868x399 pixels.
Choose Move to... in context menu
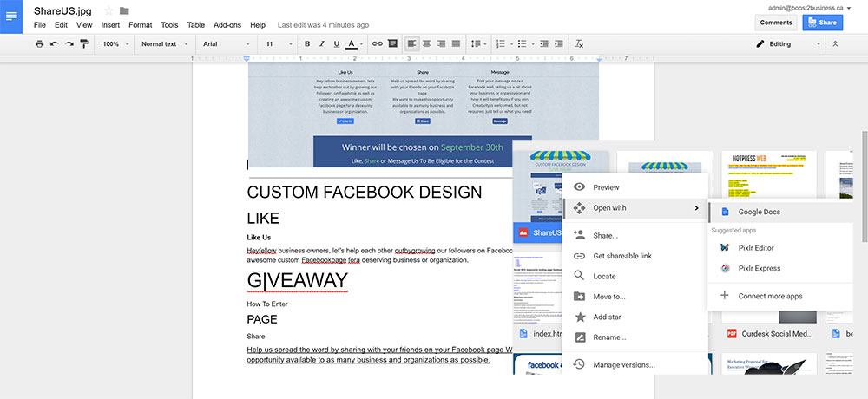[635, 297]
